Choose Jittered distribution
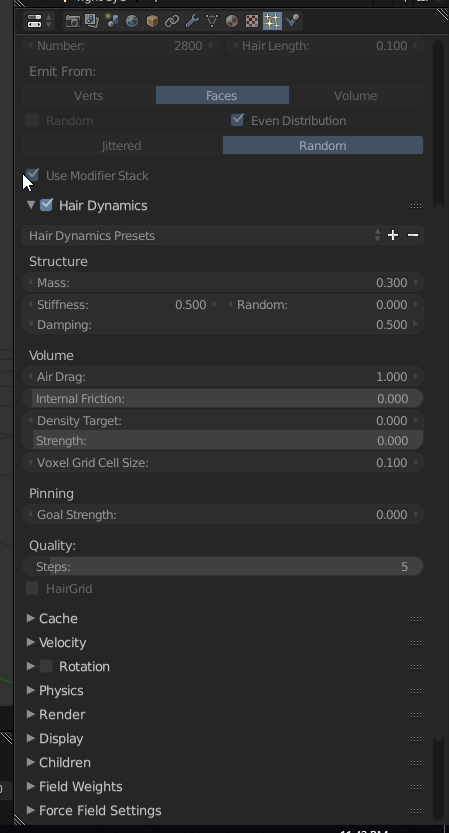Image resolution: width=449 pixels, height=833 pixels. (x=122, y=146)
